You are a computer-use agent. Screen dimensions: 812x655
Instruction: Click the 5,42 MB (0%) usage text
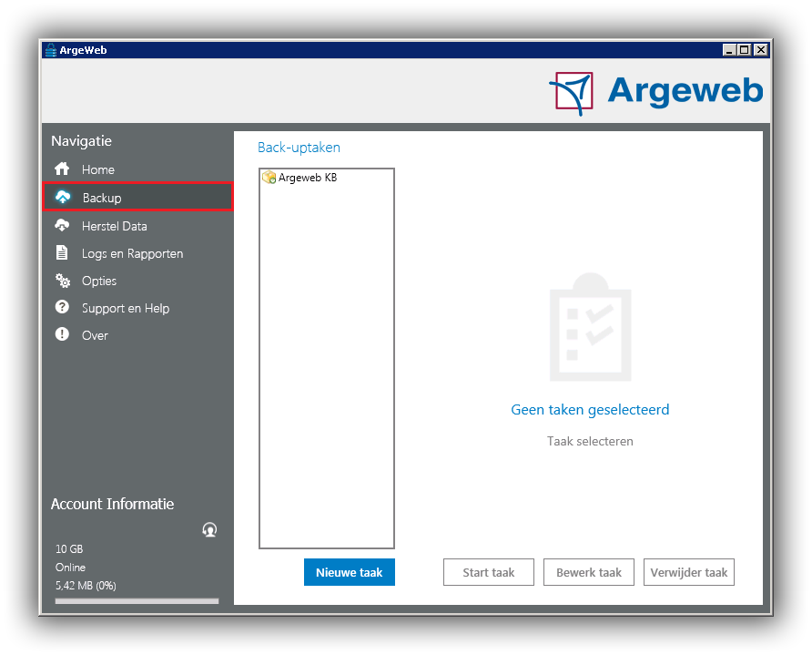86,586
